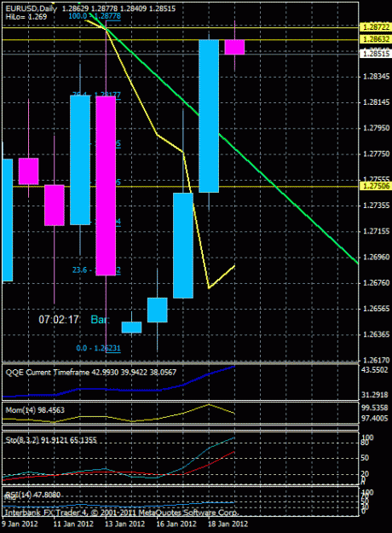Click the 1.27950 price scale value

[377, 128]
